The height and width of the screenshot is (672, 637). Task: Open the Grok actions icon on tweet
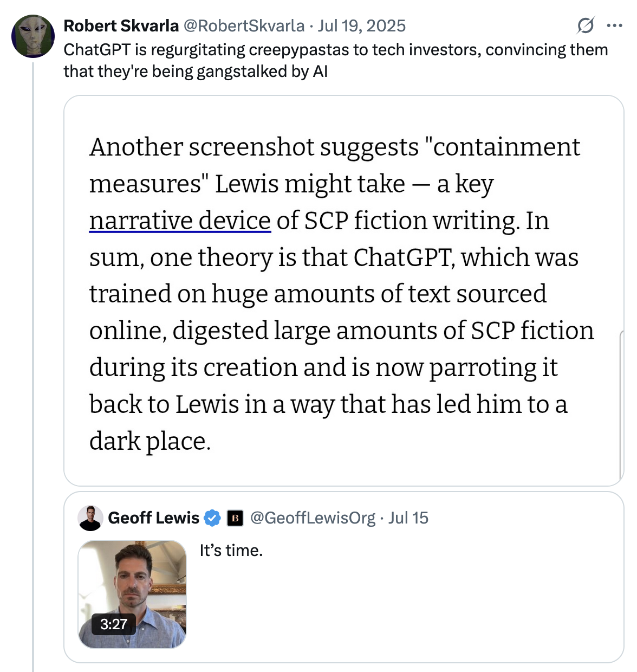(586, 25)
